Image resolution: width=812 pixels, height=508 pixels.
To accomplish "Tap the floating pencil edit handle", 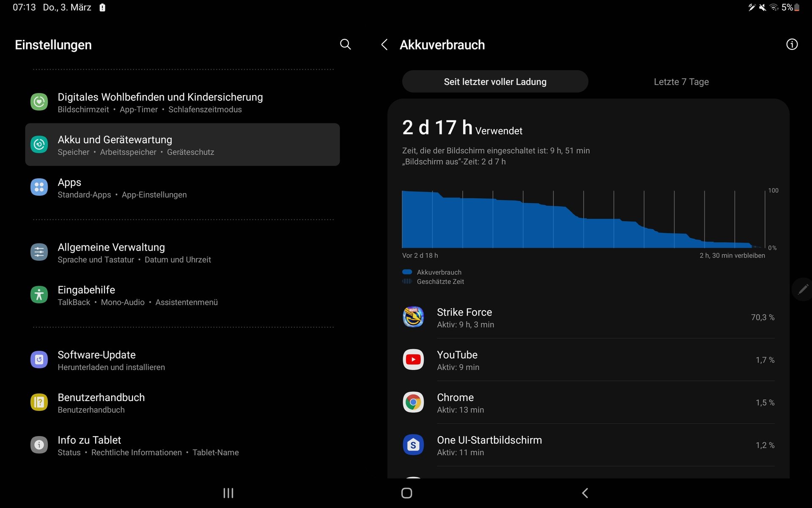I will [x=802, y=290].
